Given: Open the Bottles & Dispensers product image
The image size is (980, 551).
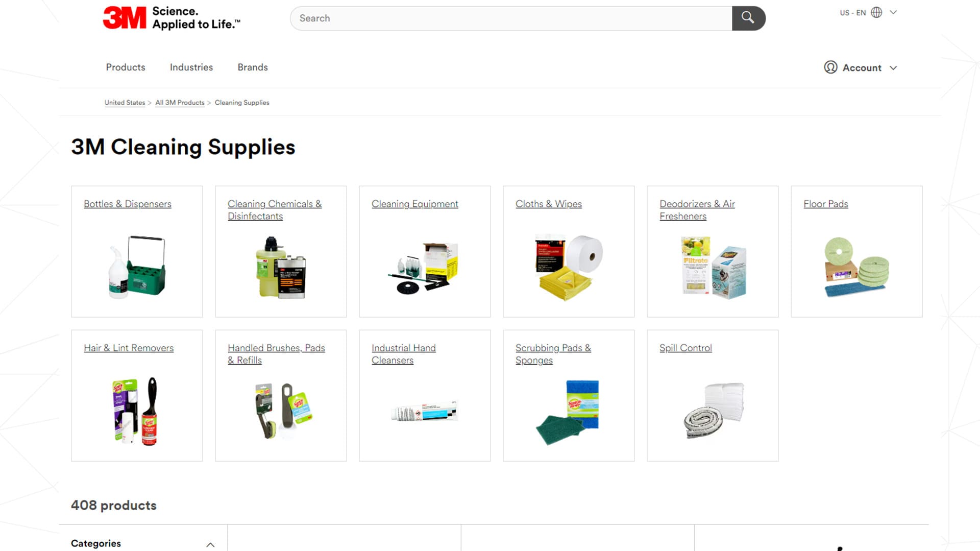Looking at the screenshot, I should [x=137, y=267].
